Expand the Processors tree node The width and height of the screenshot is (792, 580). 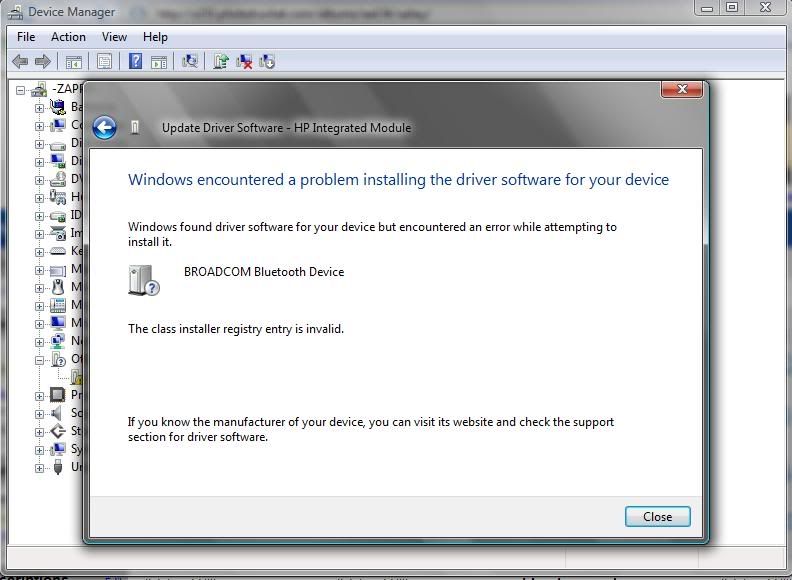(x=39, y=396)
